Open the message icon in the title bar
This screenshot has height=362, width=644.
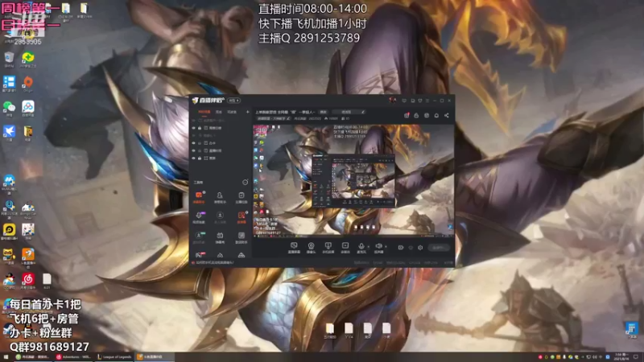point(405,101)
